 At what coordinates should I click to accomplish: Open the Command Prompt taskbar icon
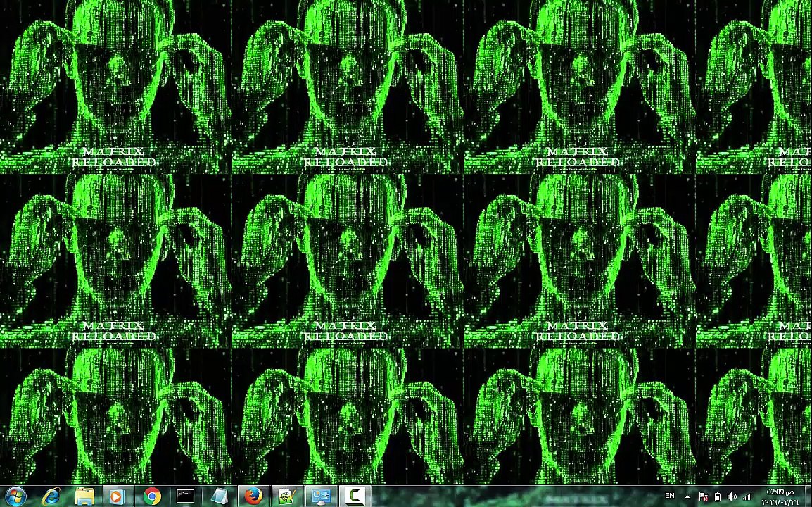(x=185, y=496)
